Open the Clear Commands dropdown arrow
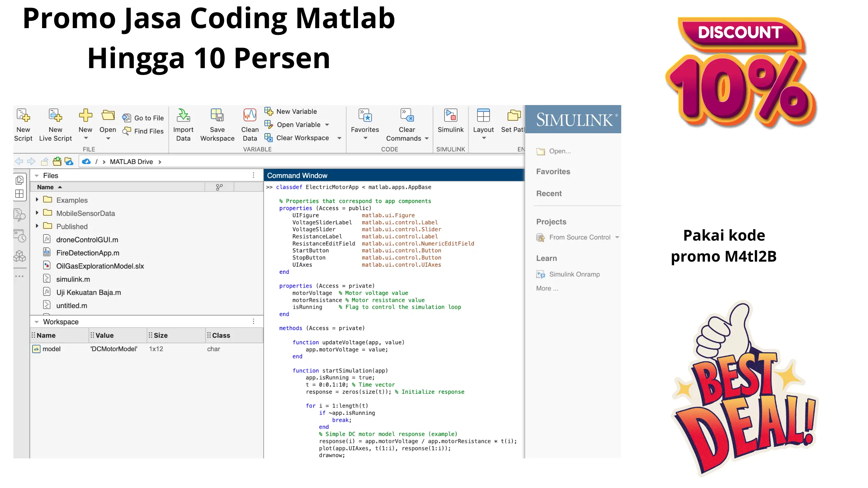The height and width of the screenshot is (488, 868). 427,138
